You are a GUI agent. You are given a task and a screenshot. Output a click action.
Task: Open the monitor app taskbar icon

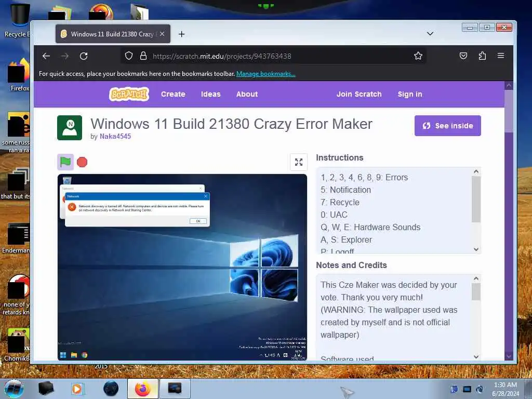pyautogui.click(x=175, y=389)
